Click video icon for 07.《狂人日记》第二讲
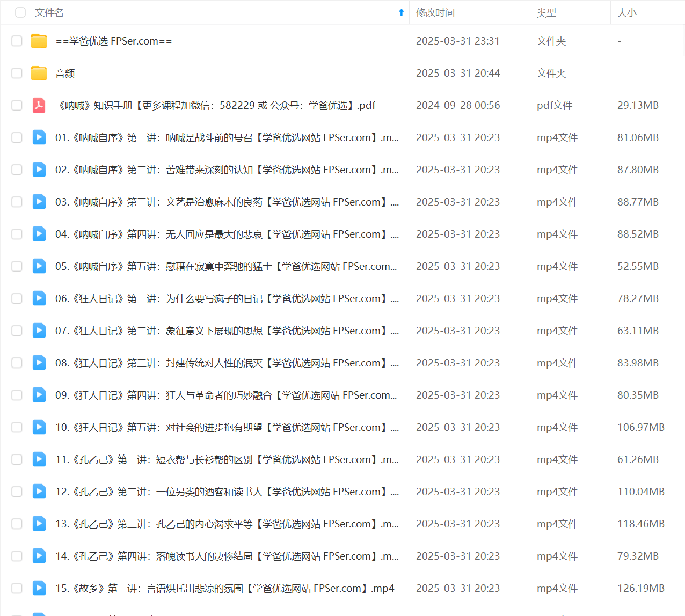This screenshot has height=616, width=685. click(39, 331)
